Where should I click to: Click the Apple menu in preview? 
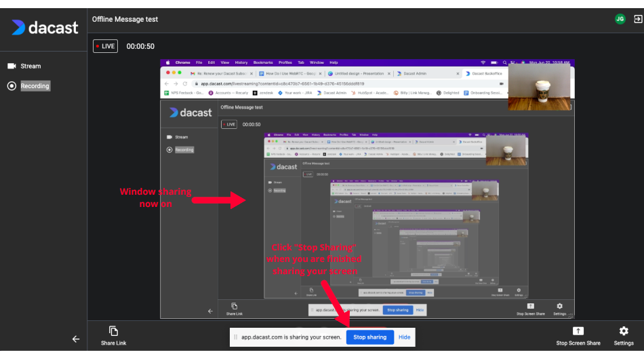(167, 62)
